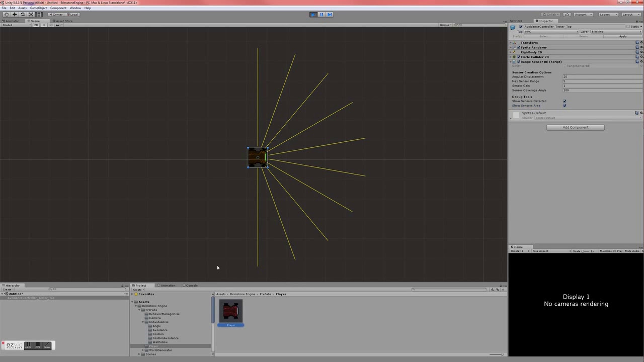Screen dimensions: 644x362
Task: Click the Add Component button
Action: [575, 127]
